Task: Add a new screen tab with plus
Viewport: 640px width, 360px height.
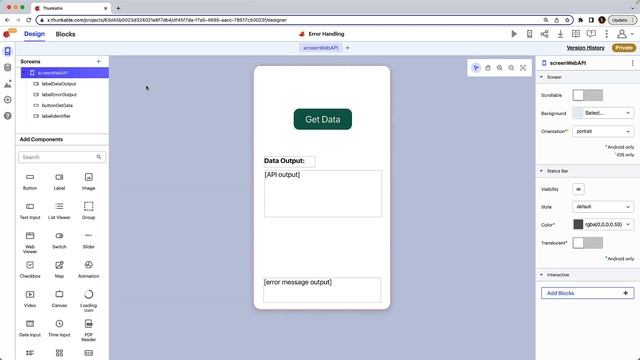Action: (348, 48)
